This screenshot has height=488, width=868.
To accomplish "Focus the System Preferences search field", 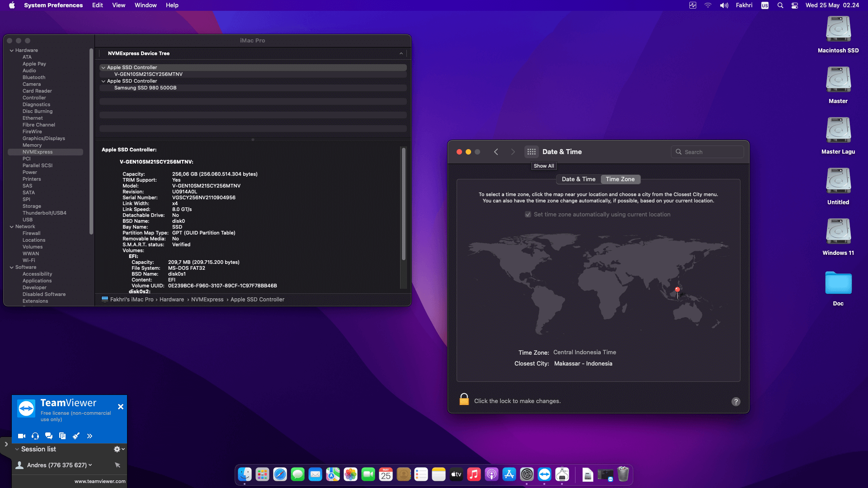I will [x=708, y=152].
